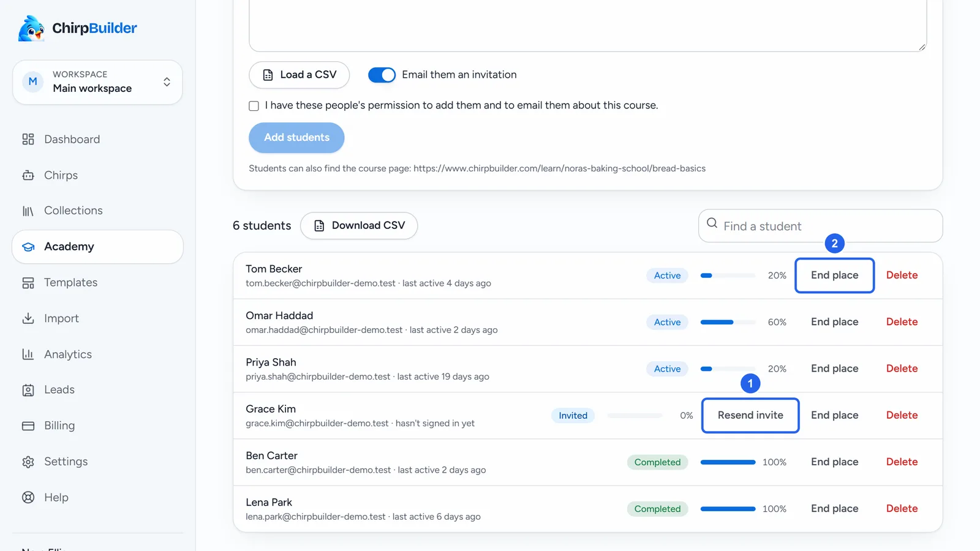Click the Add students button
Screen dimensions: 980x551
coord(296,138)
